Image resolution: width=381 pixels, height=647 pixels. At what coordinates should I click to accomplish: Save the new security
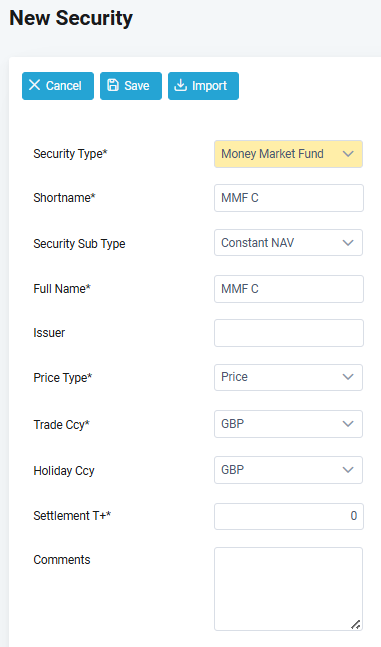131,86
